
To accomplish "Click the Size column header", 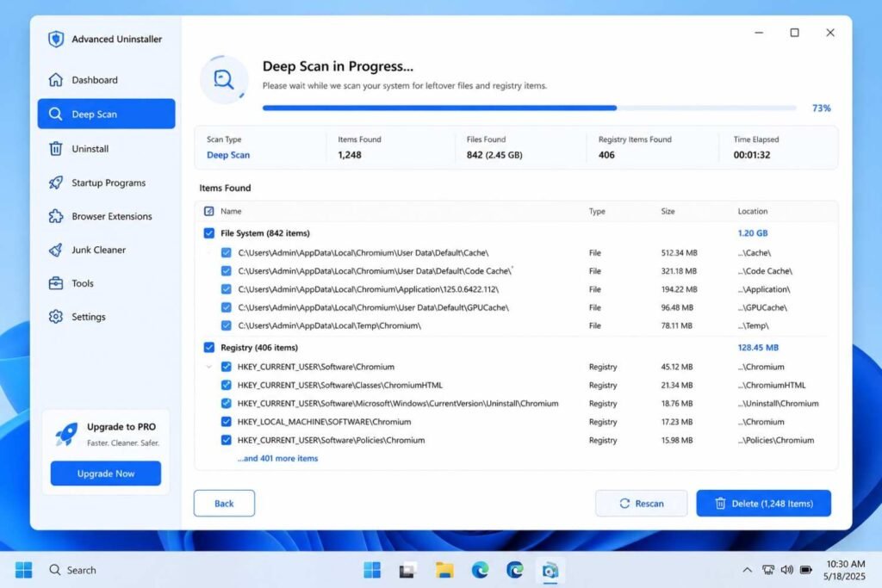I will point(668,212).
